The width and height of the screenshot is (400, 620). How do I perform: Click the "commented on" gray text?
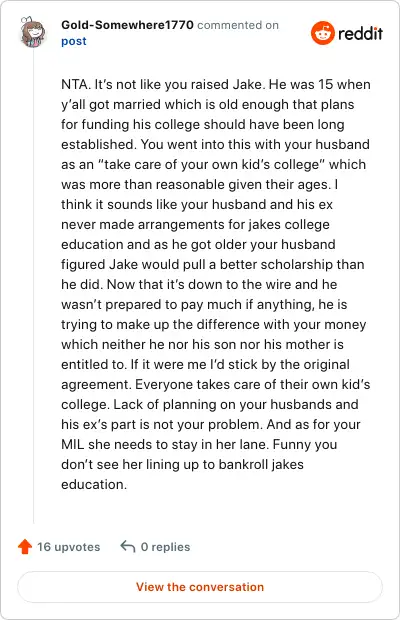(x=238, y=25)
